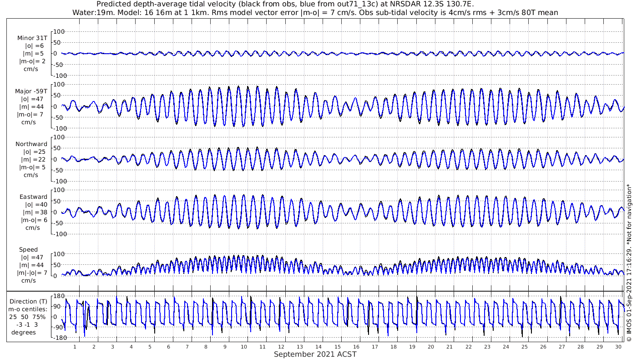Click the 'm-o centiles' text in Direction panel
Viewport: 637px width, 364px height.
coord(30,309)
